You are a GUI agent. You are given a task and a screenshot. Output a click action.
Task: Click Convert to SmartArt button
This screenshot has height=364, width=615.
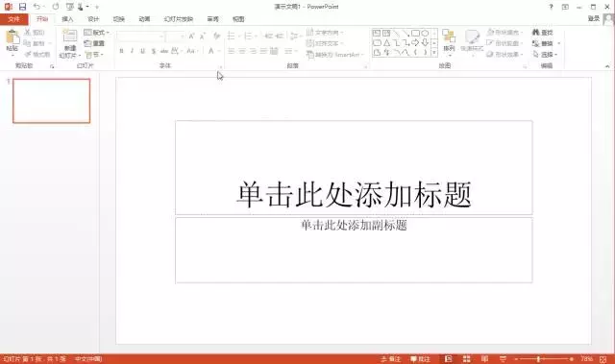(335, 55)
